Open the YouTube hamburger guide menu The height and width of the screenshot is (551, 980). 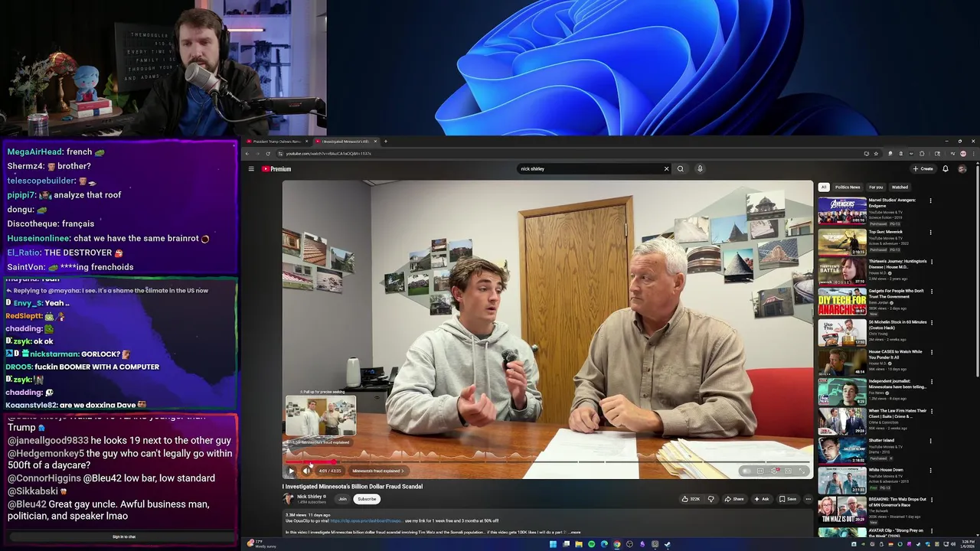point(250,168)
